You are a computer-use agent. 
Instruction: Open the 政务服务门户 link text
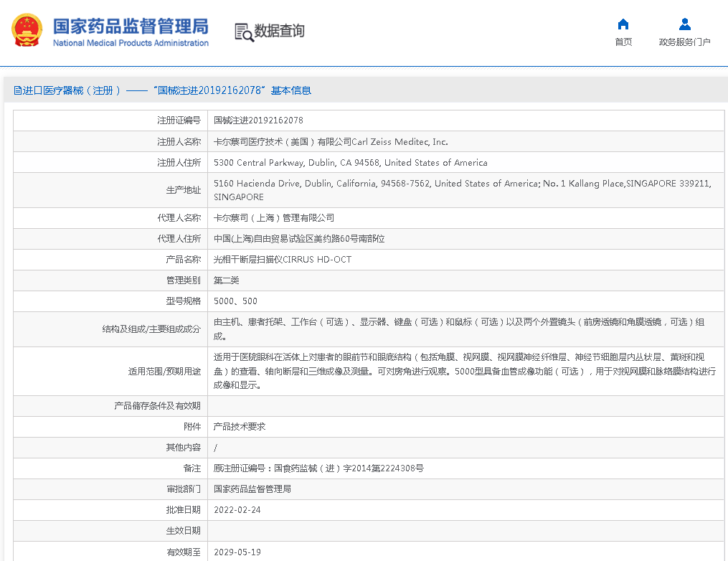click(684, 42)
